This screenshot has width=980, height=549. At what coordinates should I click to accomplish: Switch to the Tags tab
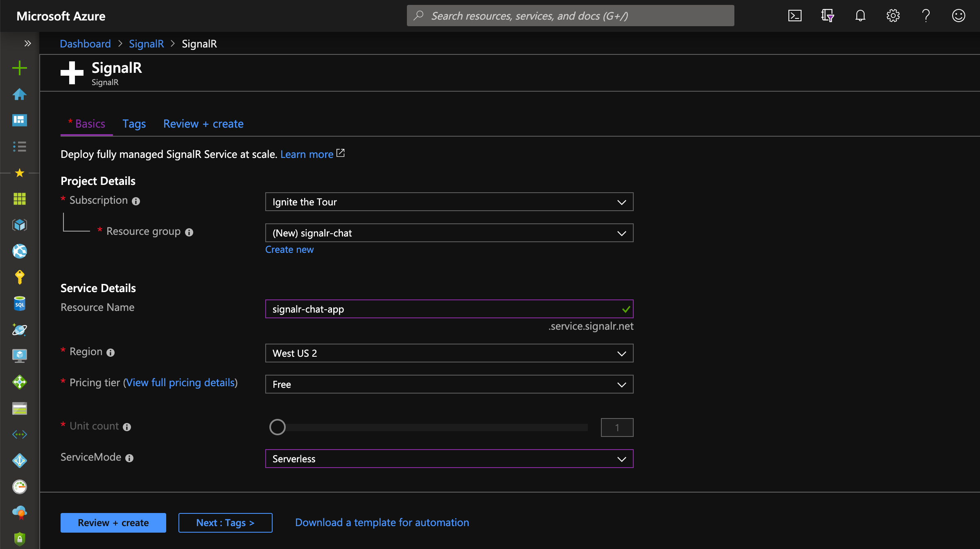(134, 124)
